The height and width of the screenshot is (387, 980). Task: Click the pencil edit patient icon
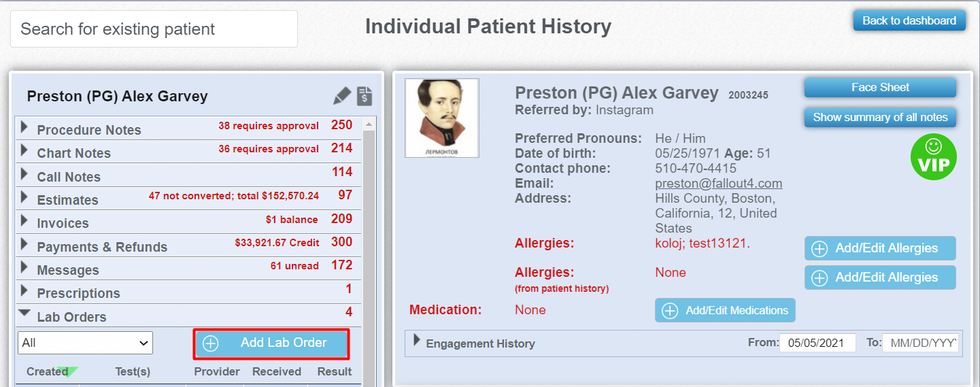point(342,96)
